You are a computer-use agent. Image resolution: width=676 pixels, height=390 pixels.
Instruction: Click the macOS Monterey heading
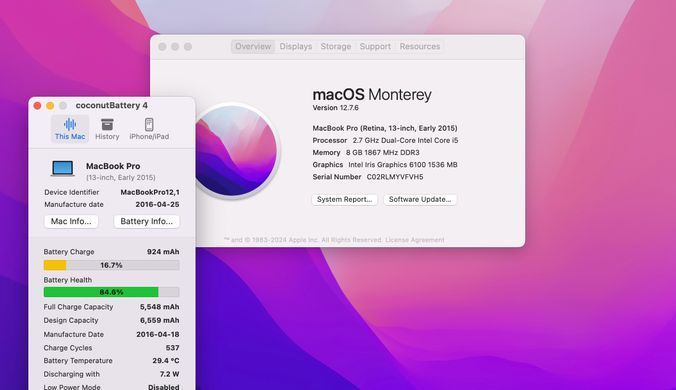tap(372, 94)
